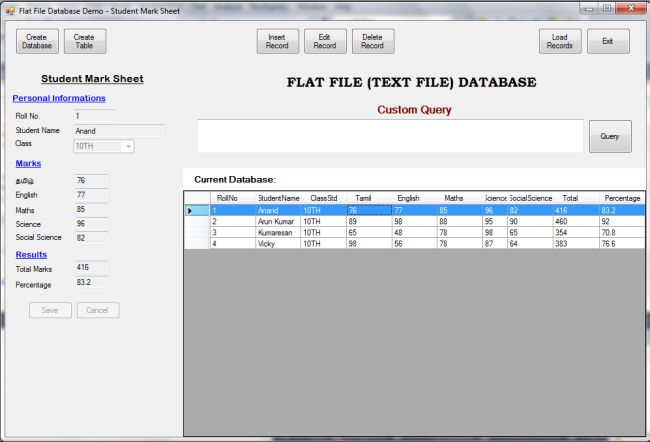Viewport: 650px width, 442px height.
Task: Click the Maths column header
Action: point(460,198)
